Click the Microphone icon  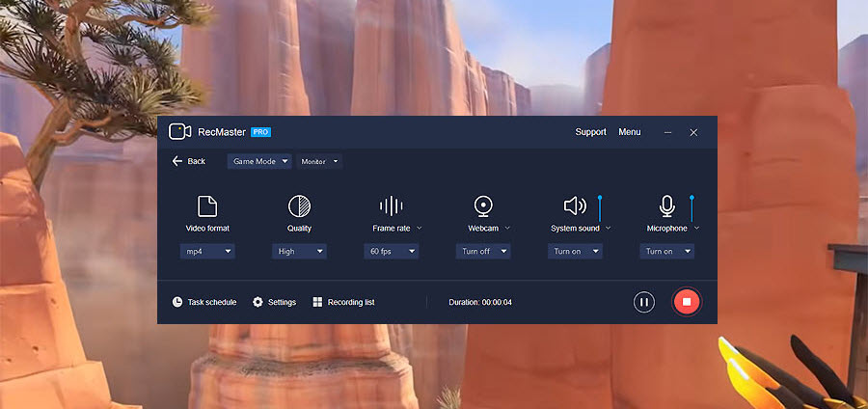(667, 206)
